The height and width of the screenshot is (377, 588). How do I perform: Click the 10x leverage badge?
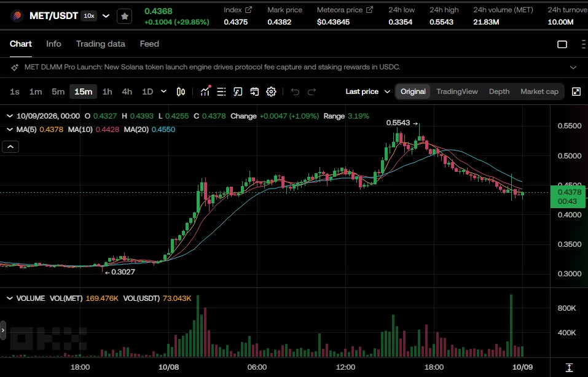click(89, 16)
